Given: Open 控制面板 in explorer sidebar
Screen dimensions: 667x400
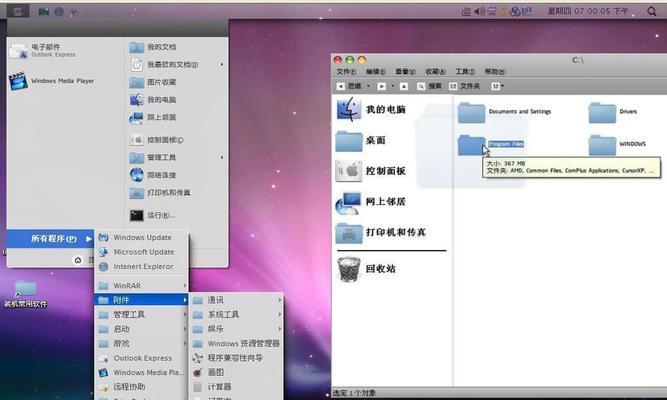Looking at the screenshot, I should (371, 171).
